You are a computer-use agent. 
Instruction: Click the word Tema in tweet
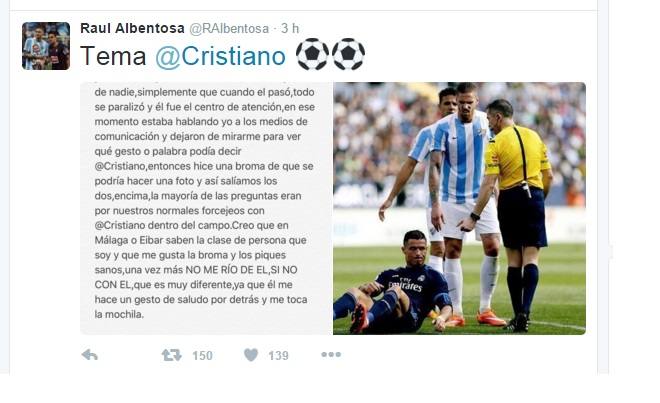click(113, 56)
